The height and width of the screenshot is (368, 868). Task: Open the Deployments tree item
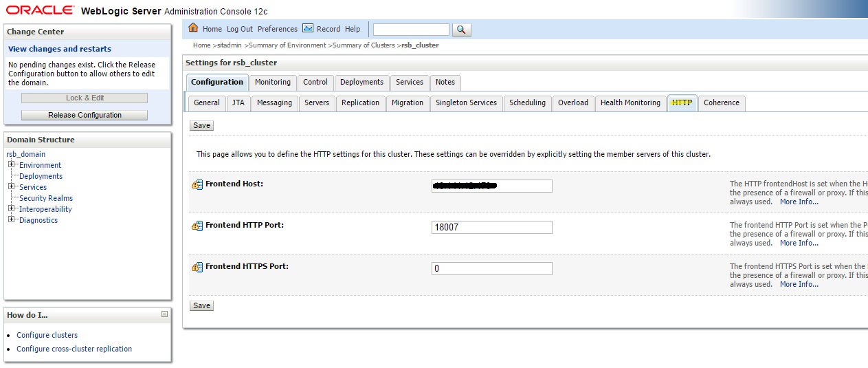click(41, 176)
